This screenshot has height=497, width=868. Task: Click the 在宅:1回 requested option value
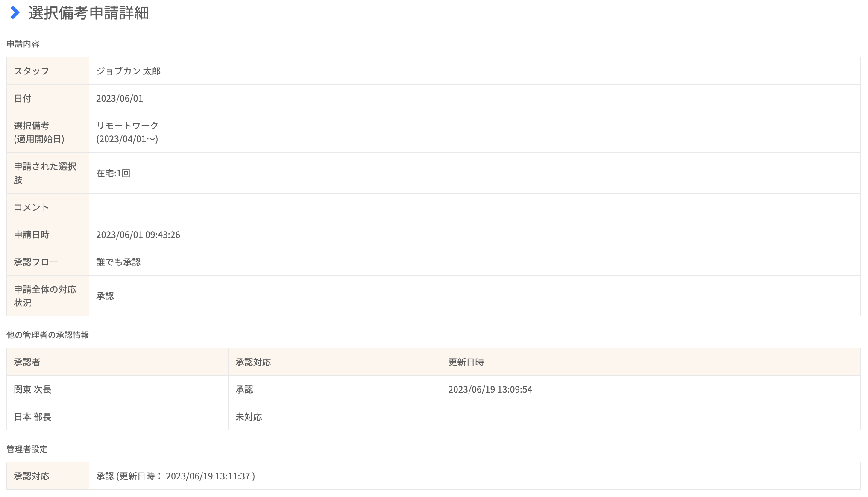pos(113,173)
